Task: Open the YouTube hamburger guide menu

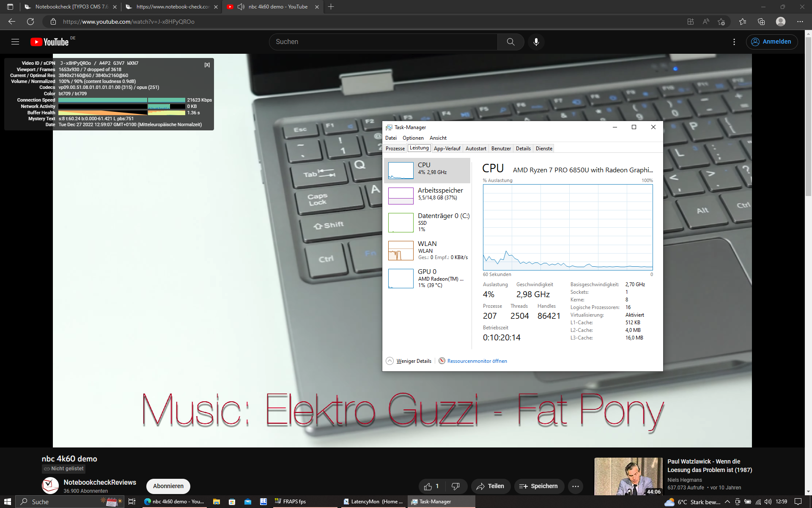Action: coord(15,42)
